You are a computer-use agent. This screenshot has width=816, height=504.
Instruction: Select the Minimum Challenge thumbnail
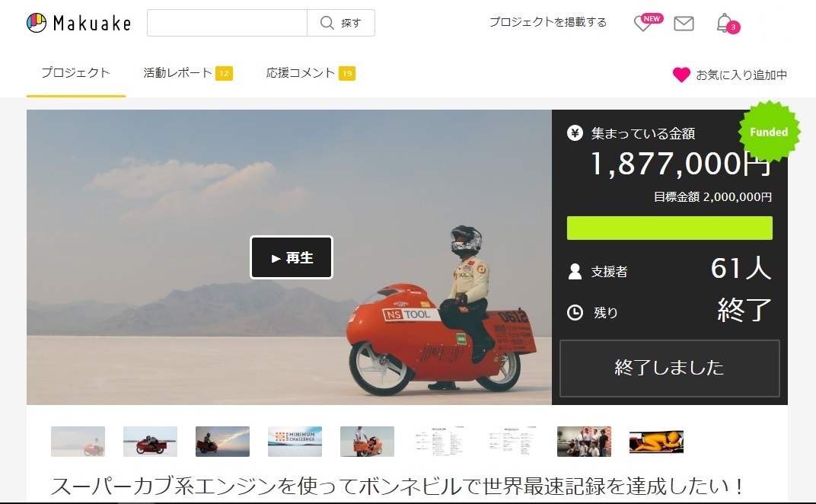(x=295, y=442)
